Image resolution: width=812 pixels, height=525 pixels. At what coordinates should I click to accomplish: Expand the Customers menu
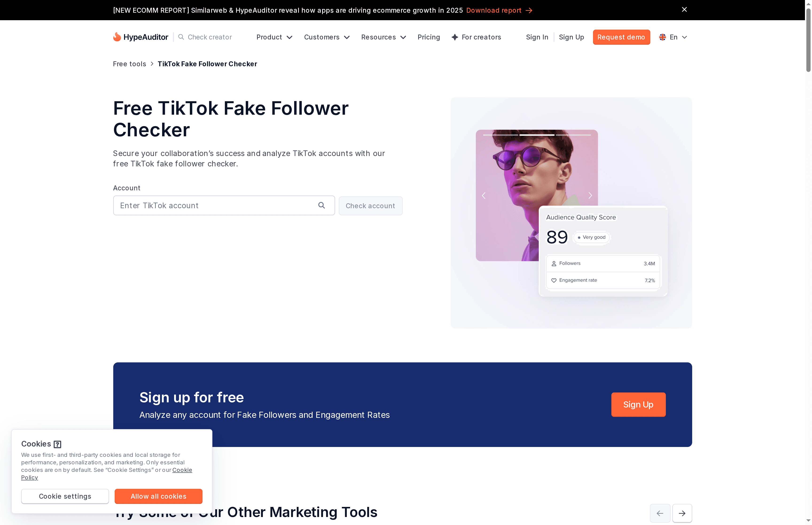point(326,37)
